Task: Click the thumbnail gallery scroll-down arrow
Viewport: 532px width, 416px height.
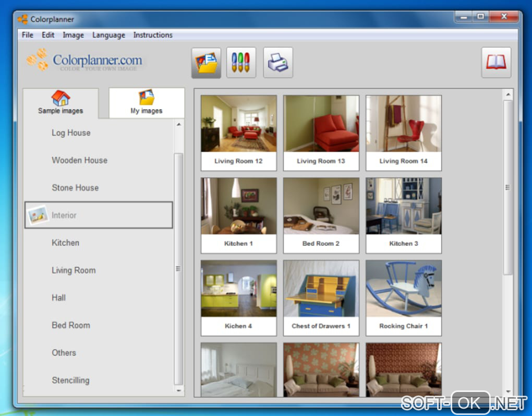Action: tap(508, 391)
